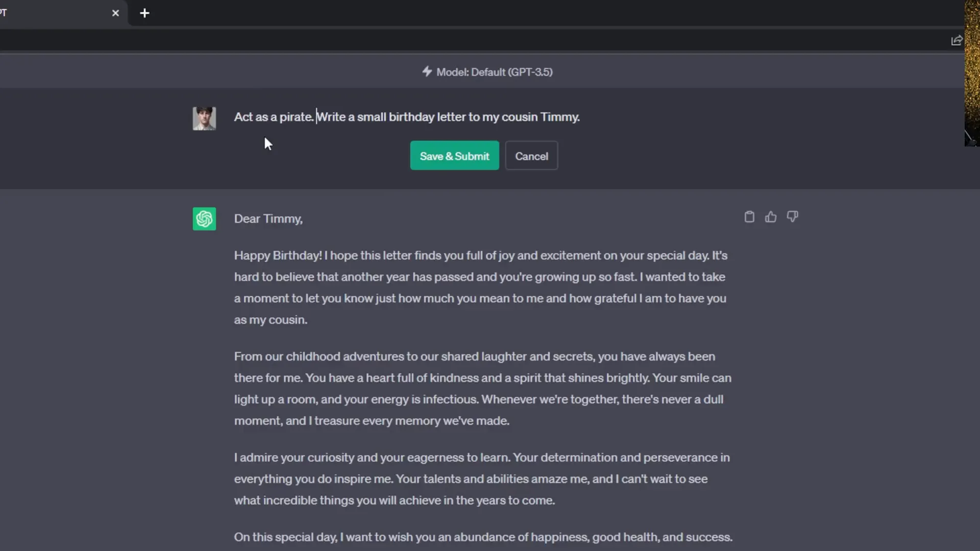Click the 'Dear Timmy,' greeting text
Screen dimensions: 980x551
pyautogui.click(x=268, y=219)
